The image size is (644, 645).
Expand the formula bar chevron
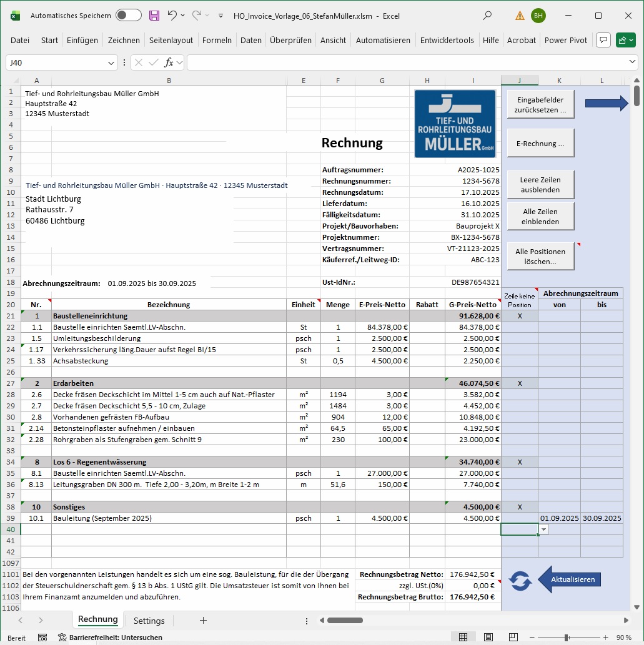[632, 62]
